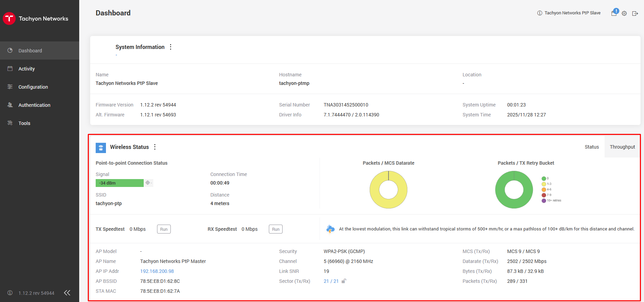Click the green -34 dBm signal bar
Viewport: 644px width, 302px height.
(x=120, y=183)
